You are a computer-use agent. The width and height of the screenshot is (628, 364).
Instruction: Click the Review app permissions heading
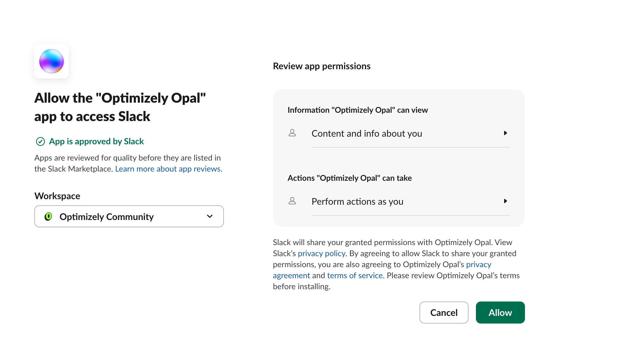pyautogui.click(x=322, y=66)
